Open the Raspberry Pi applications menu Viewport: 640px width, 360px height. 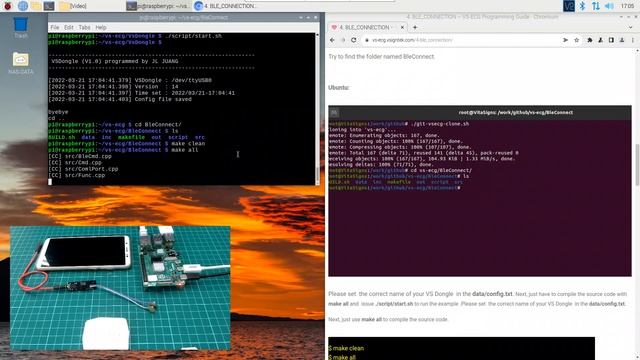8,6
